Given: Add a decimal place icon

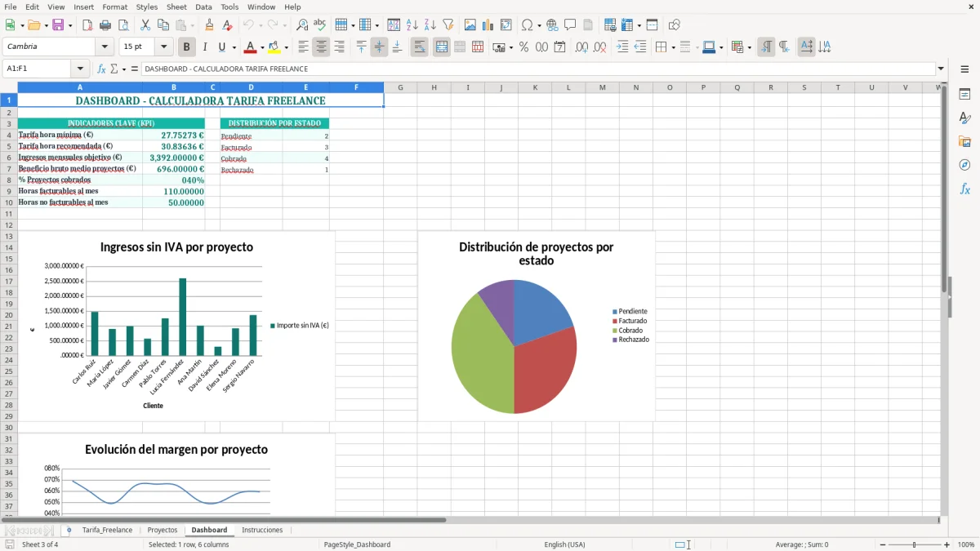Looking at the screenshot, I should pyautogui.click(x=581, y=47).
